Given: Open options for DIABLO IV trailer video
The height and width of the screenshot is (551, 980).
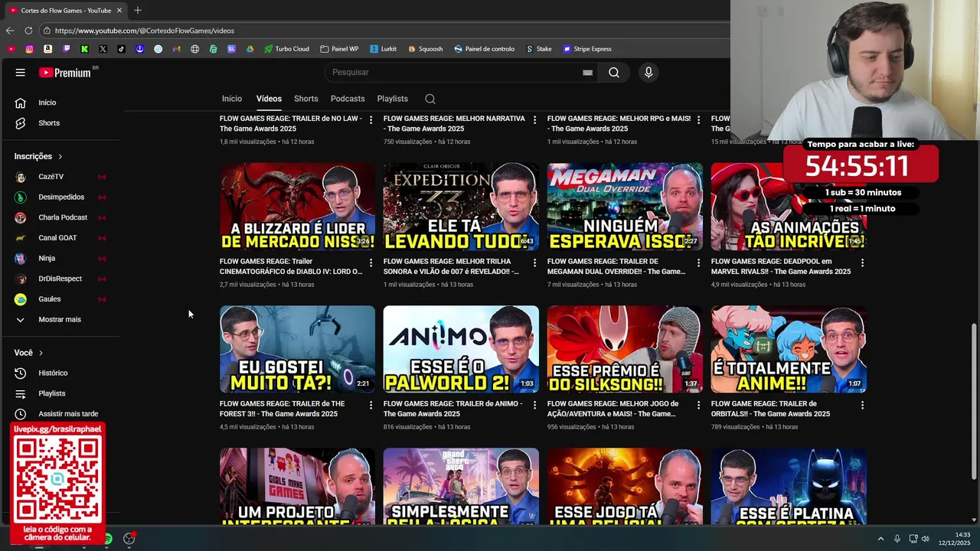Looking at the screenshot, I should pyautogui.click(x=371, y=262).
